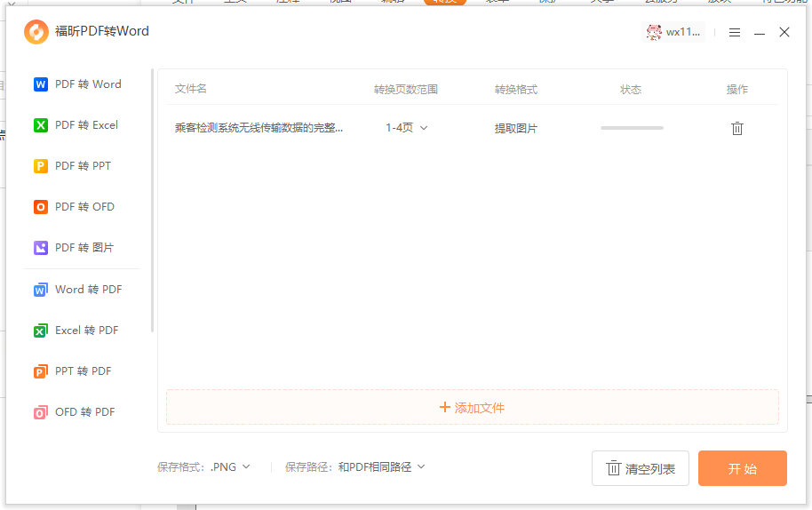812x510 pixels.
Task: Click the Word to PDF icon
Action: pos(40,290)
